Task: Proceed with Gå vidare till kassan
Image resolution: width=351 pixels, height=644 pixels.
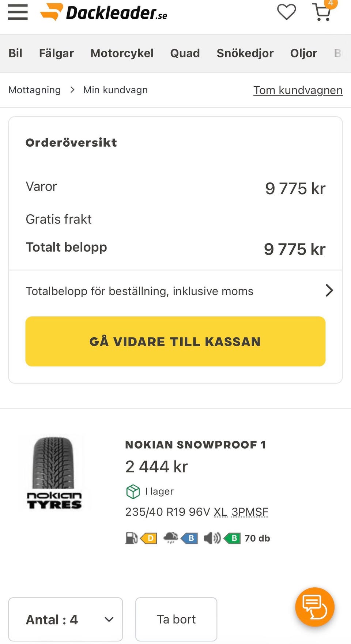Action: click(x=175, y=341)
